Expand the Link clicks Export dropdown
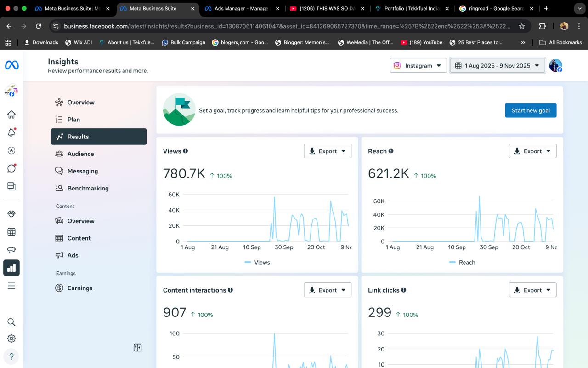588x368 pixels. click(532, 290)
